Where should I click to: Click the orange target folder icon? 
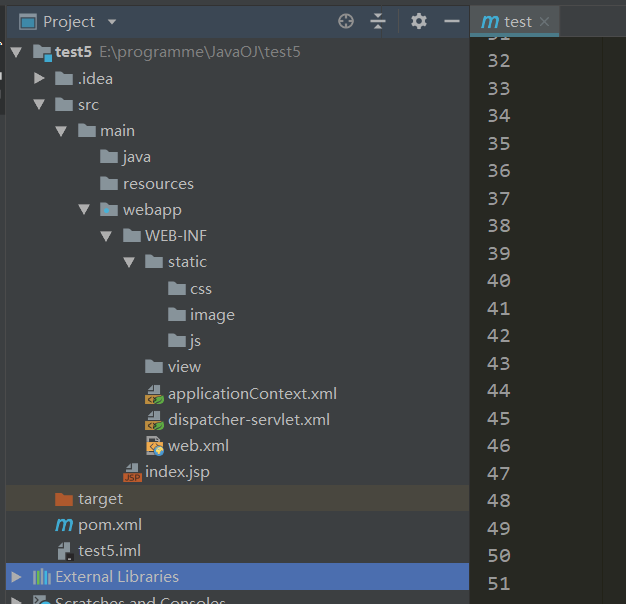pos(64,499)
